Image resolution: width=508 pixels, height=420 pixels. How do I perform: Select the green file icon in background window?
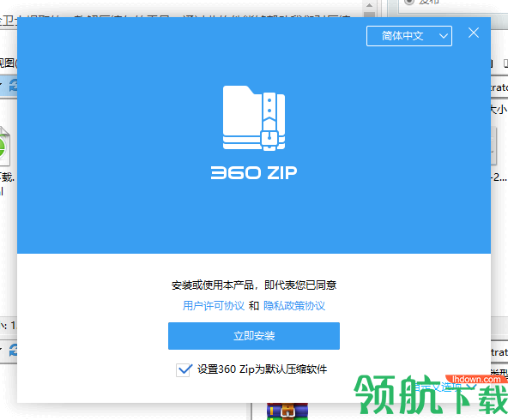pyautogui.click(x=5, y=147)
